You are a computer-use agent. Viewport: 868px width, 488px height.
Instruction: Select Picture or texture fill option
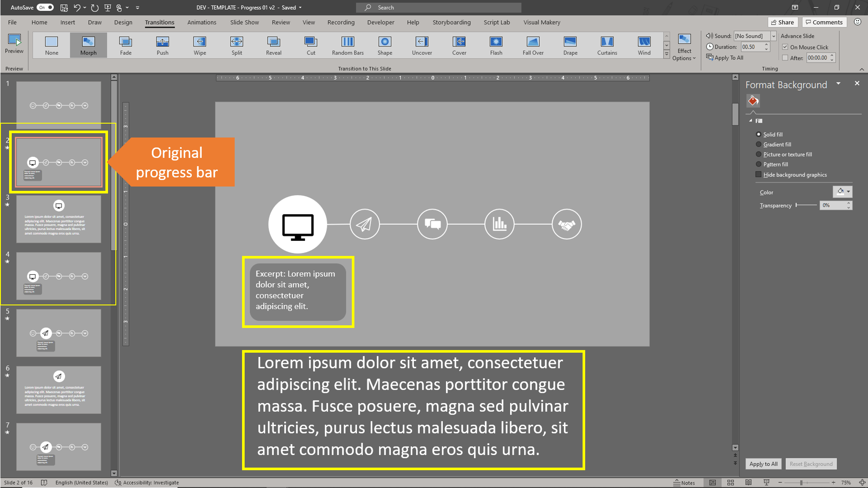click(758, 154)
